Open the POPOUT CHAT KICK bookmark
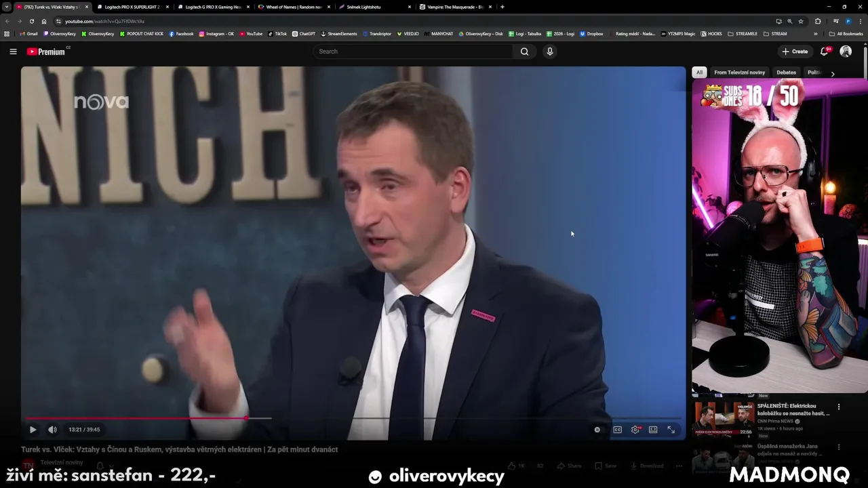Image resolution: width=868 pixels, height=488 pixels. [142, 33]
